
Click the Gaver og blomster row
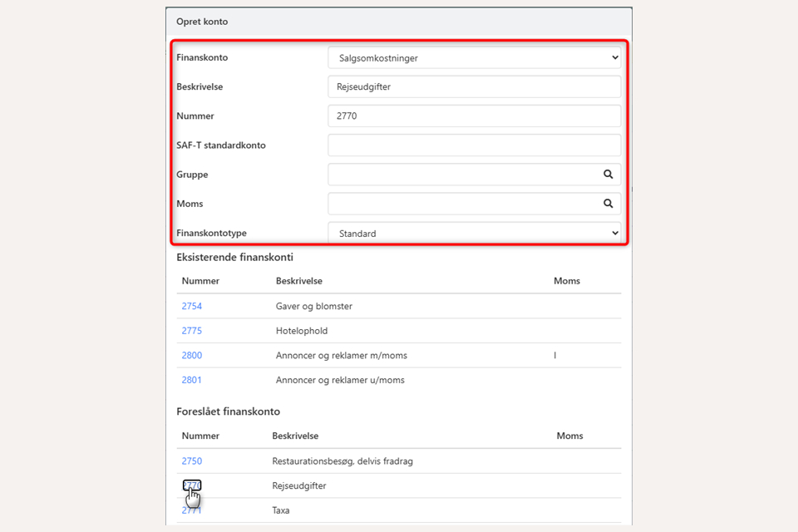pos(314,307)
